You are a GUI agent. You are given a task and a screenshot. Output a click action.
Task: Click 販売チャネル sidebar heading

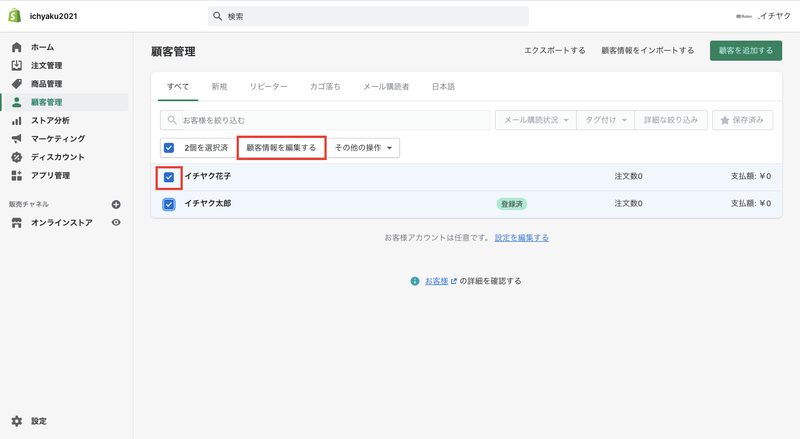(29, 204)
